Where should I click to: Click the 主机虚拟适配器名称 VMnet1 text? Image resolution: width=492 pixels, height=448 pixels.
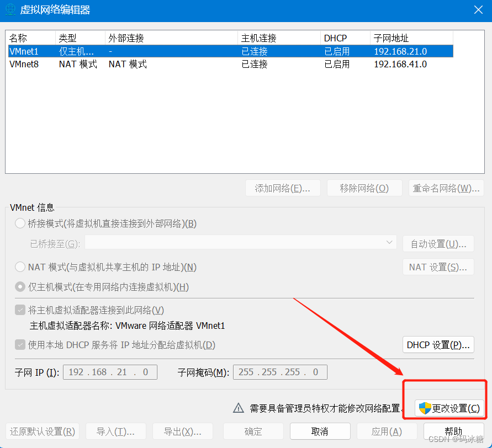[128, 326]
